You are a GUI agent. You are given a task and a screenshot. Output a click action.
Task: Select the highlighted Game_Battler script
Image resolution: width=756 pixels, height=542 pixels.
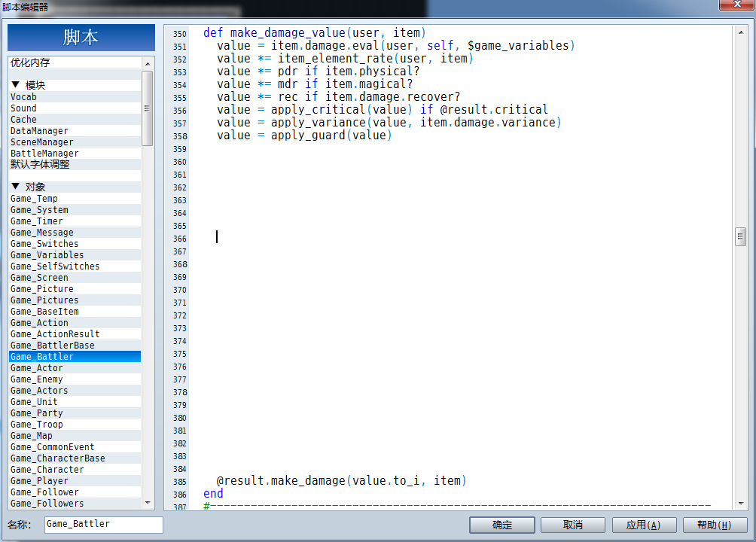click(x=75, y=357)
